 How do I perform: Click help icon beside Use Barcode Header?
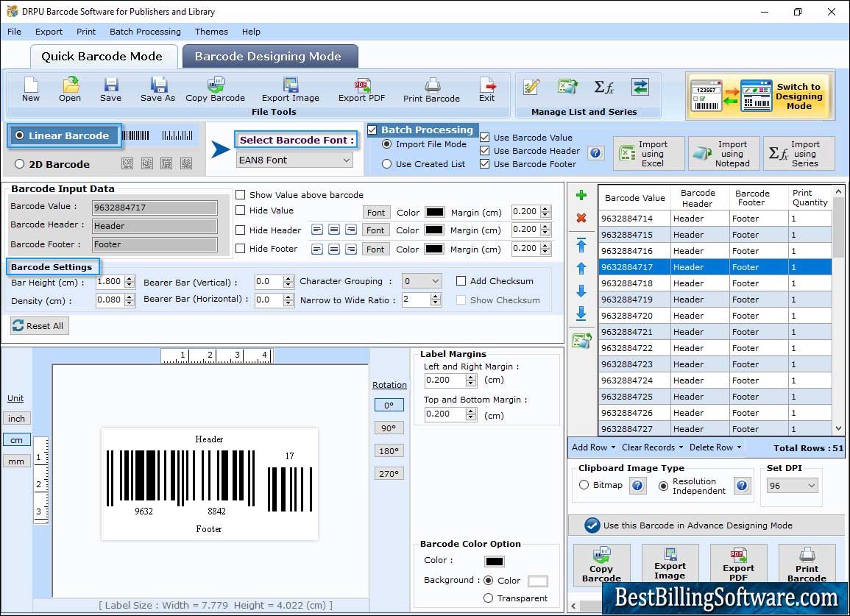click(595, 153)
